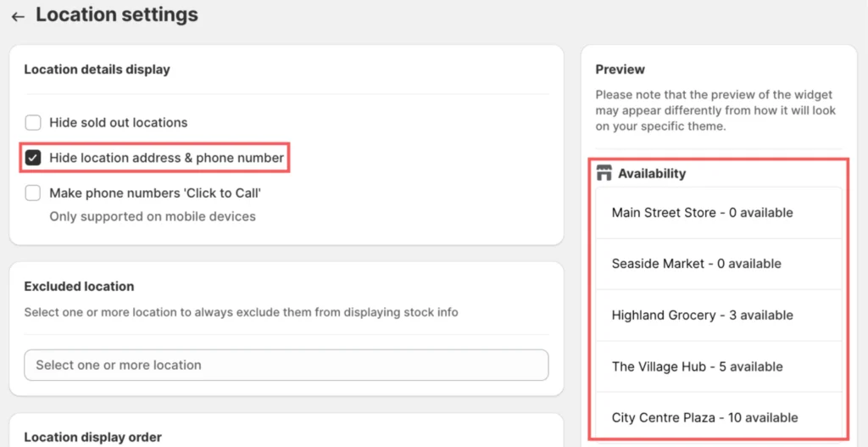Open the 'Select one or more location' dropdown
Screen dimensions: 868x447
(287, 365)
